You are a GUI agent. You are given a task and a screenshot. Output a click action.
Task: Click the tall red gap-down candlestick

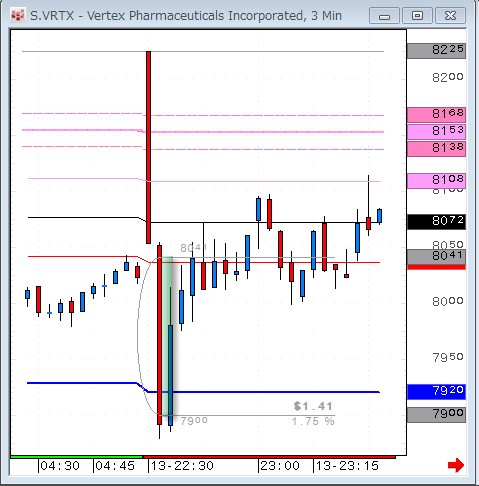pos(148,147)
